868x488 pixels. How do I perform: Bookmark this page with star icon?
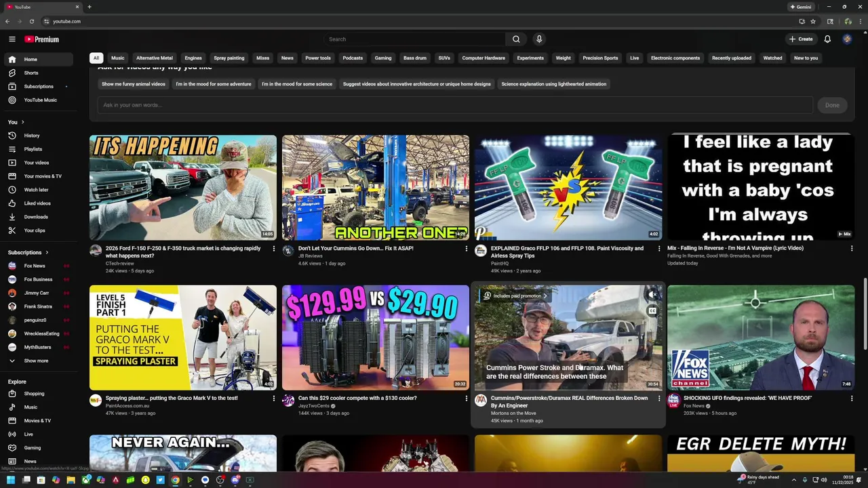pyautogui.click(x=813, y=21)
